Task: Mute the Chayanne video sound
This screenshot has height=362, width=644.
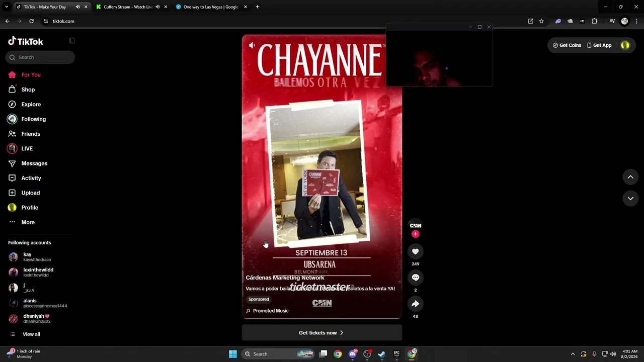Action: coord(252,45)
